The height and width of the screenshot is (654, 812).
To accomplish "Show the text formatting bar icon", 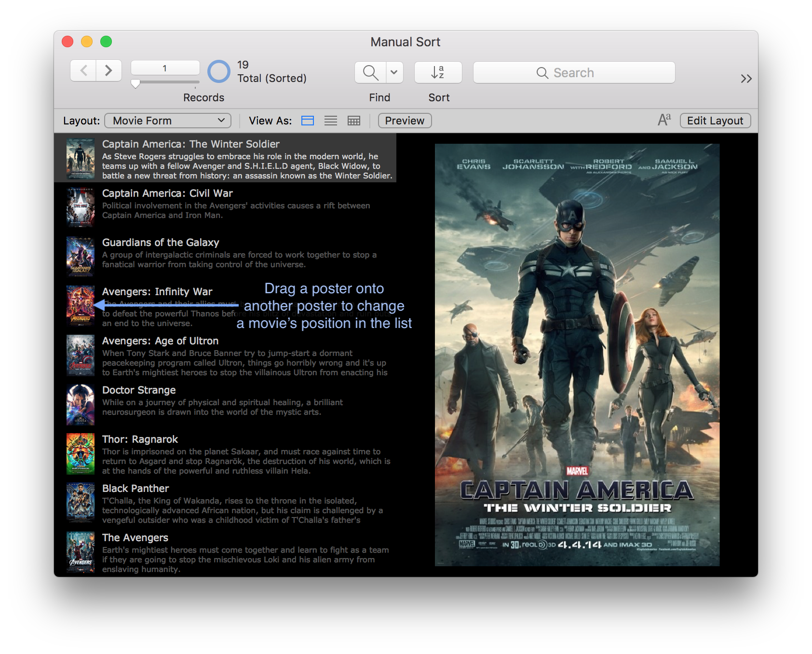I will click(x=664, y=120).
